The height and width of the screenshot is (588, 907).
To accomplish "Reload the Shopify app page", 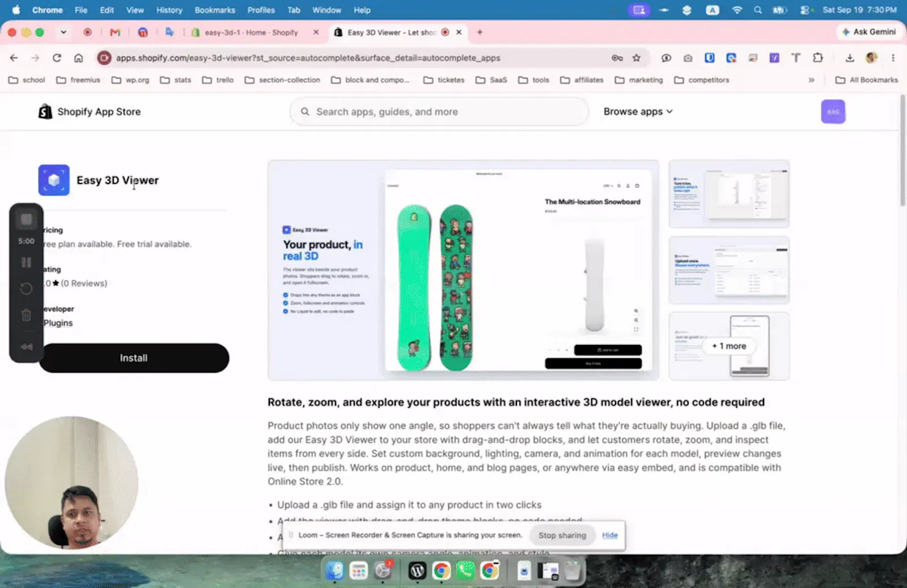I will [57, 58].
